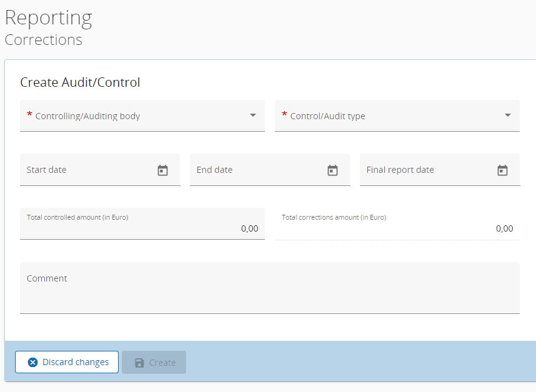Click the Corrections subtitle
This screenshot has height=392, width=536.
point(44,40)
